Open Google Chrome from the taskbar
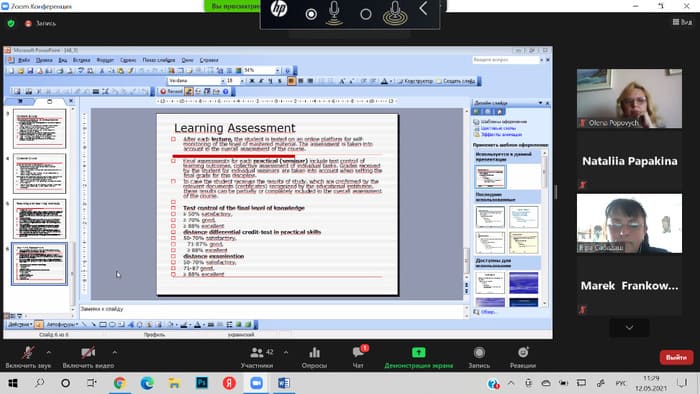 (x=119, y=383)
